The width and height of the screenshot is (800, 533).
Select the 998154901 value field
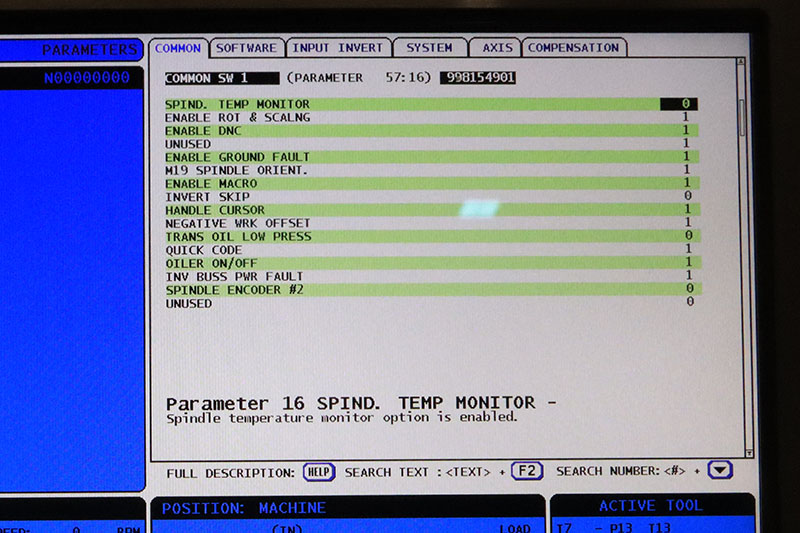tap(478, 78)
